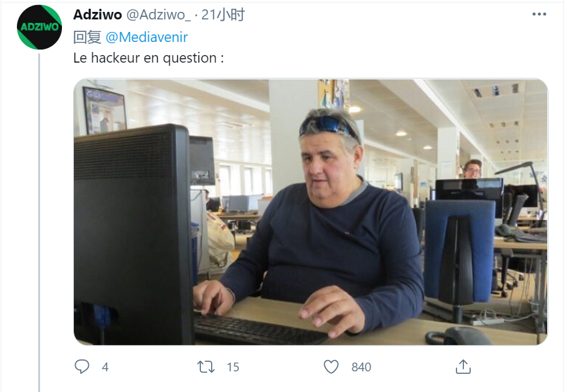Select the tweet text 'Le hackeur en question'
The width and height of the screenshot is (571, 392).
pyautogui.click(x=145, y=58)
